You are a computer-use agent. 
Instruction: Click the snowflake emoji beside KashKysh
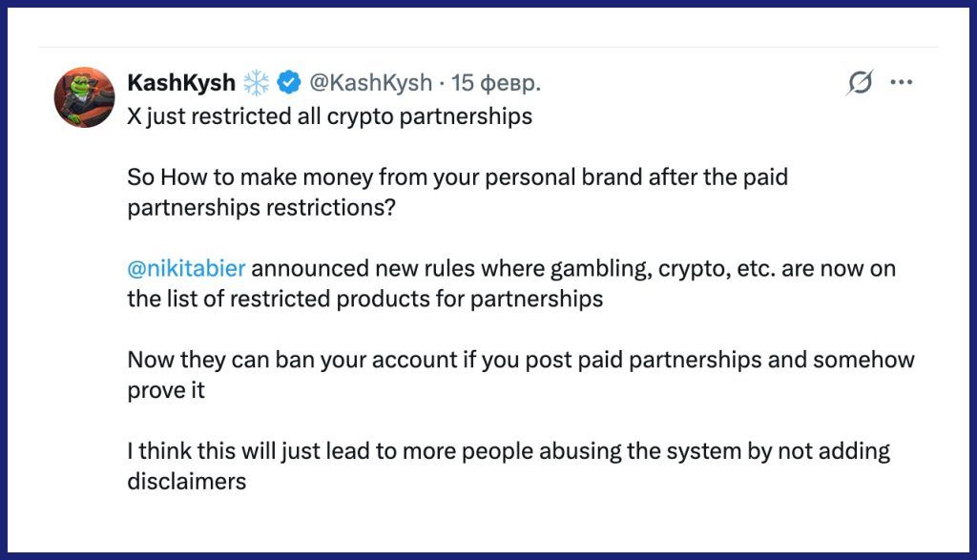point(256,83)
